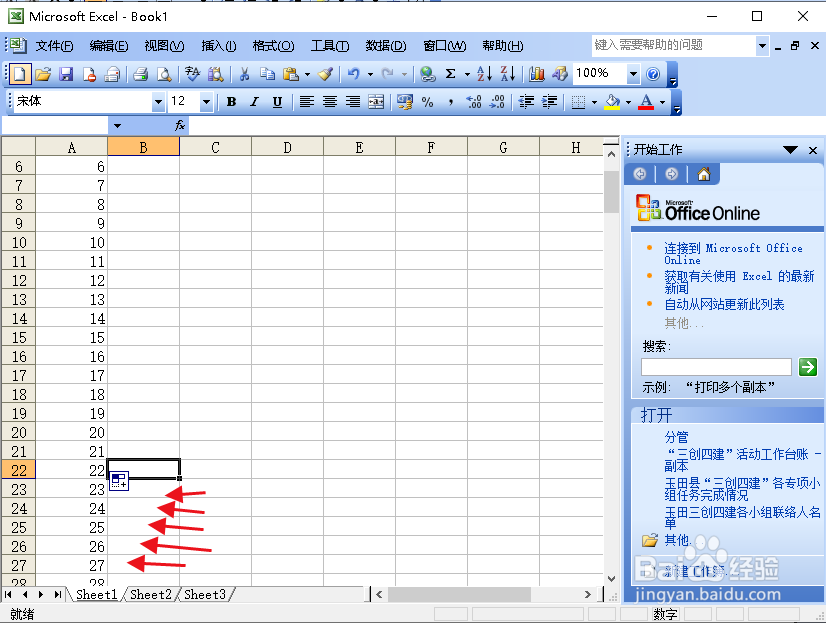Select the column C header

pos(215,147)
